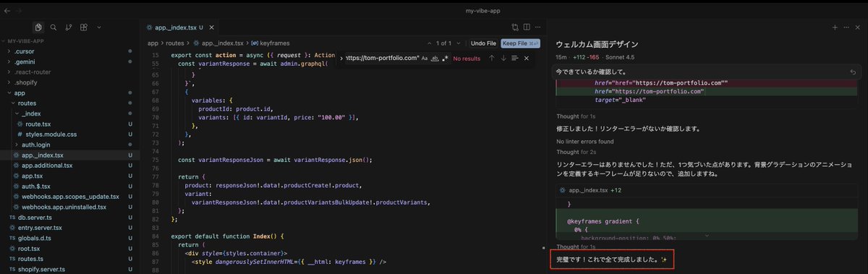The width and height of the screenshot is (868, 274).
Task: Open the app._index.tsx +12 diff card
Action: (x=707, y=190)
